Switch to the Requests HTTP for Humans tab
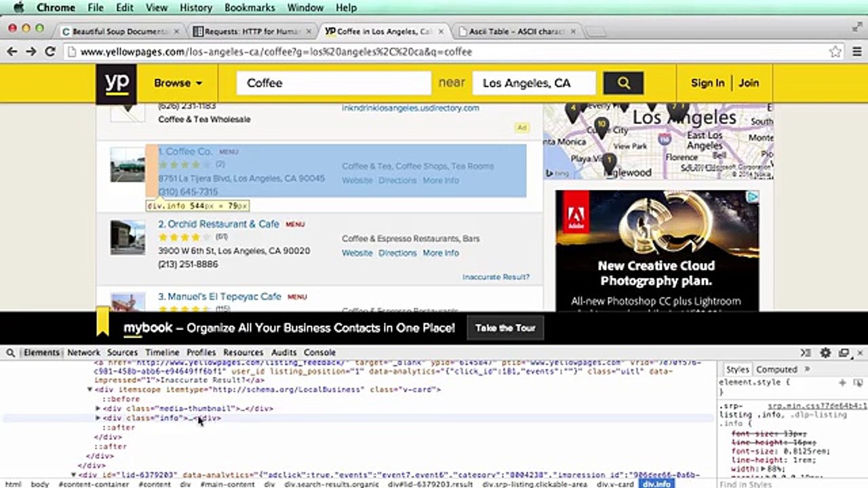This screenshot has height=488, width=868. (x=251, y=31)
